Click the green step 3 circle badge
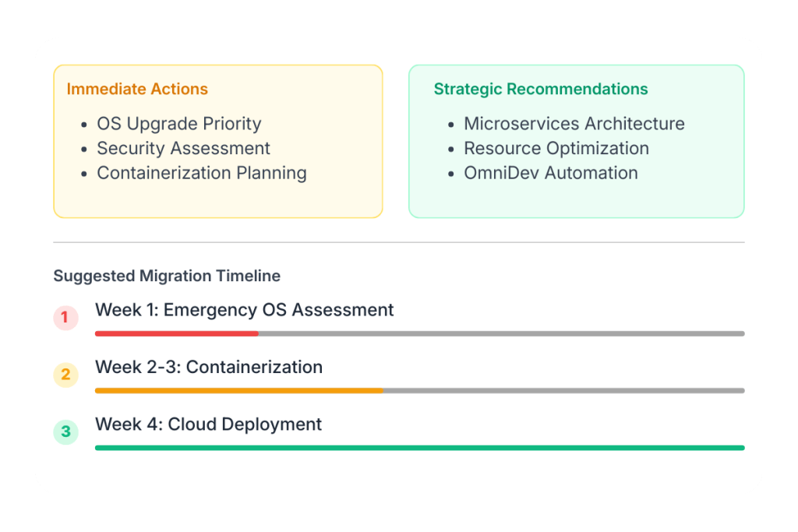 pyautogui.click(x=65, y=432)
